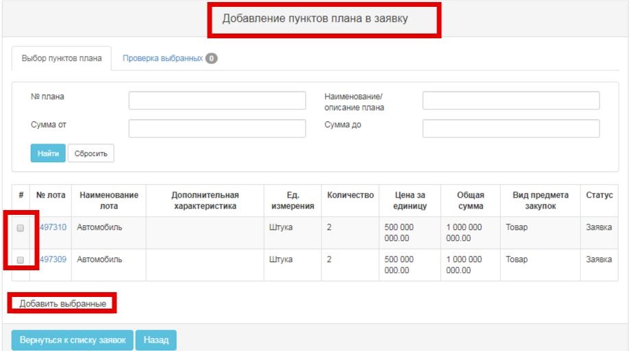Click the Цена за единицу column header
Viewport: 644px width, 351px height.
410,200
